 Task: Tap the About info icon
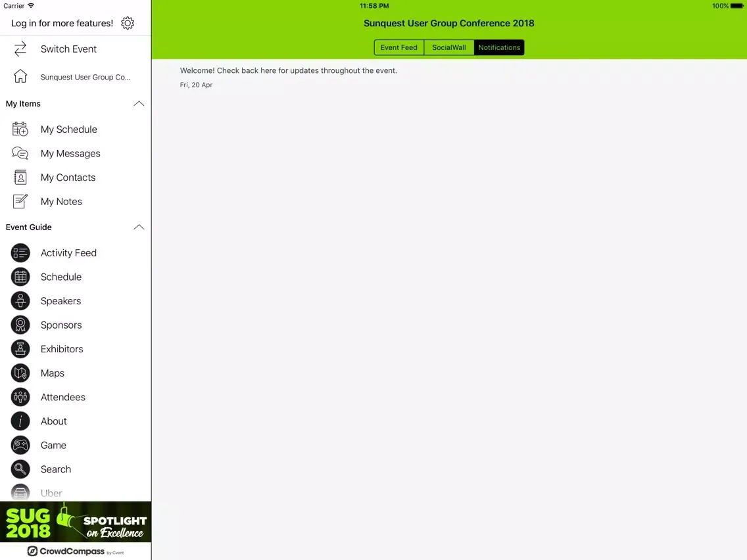pyautogui.click(x=20, y=421)
